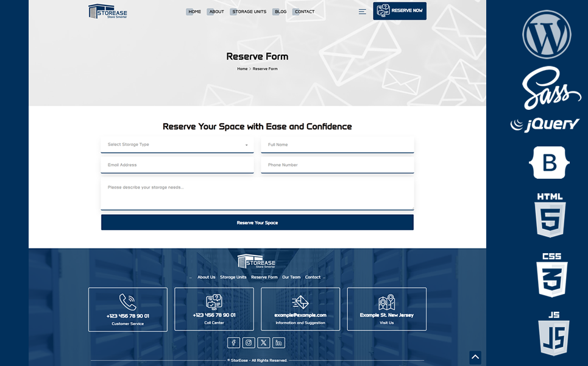Open the Our Team footer link

(x=291, y=277)
